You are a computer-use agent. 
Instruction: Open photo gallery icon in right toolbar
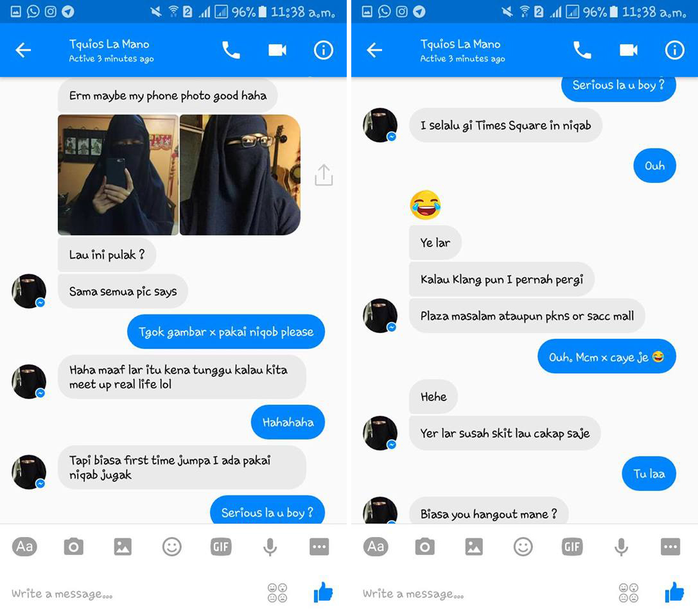pos(474,547)
